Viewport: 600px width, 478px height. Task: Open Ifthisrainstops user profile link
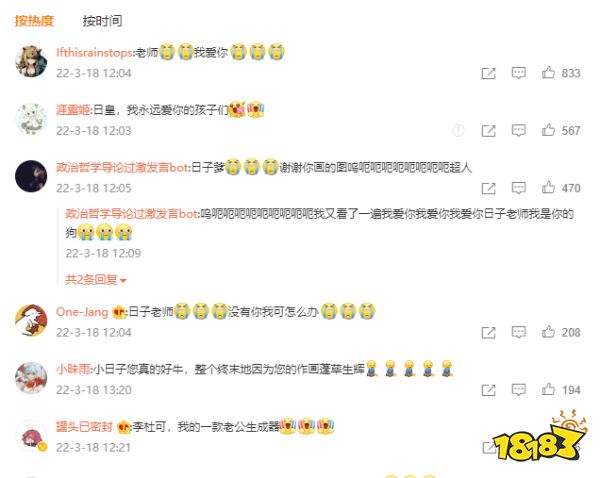click(x=94, y=52)
